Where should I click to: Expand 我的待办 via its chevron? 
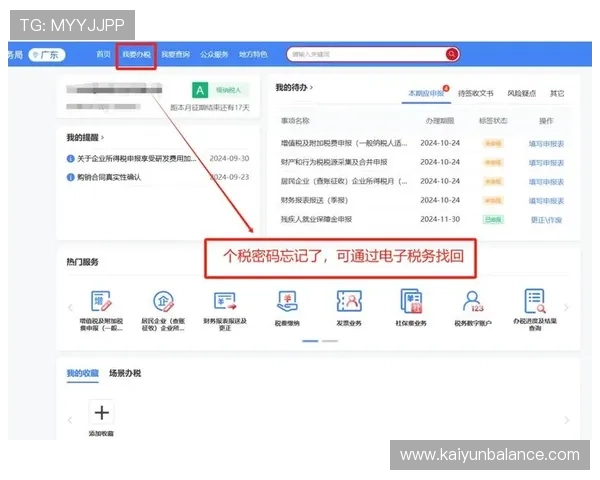(x=311, y=88)
